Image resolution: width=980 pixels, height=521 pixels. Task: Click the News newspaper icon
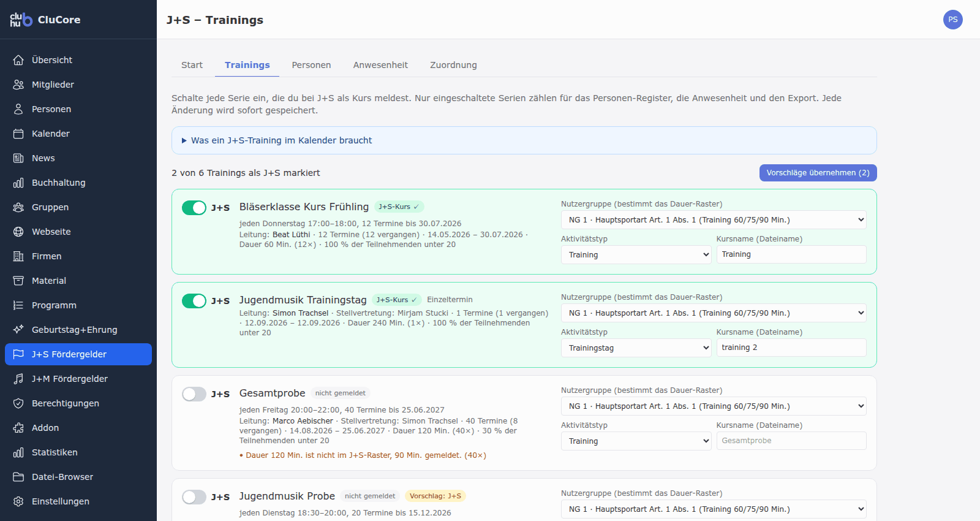18,158
